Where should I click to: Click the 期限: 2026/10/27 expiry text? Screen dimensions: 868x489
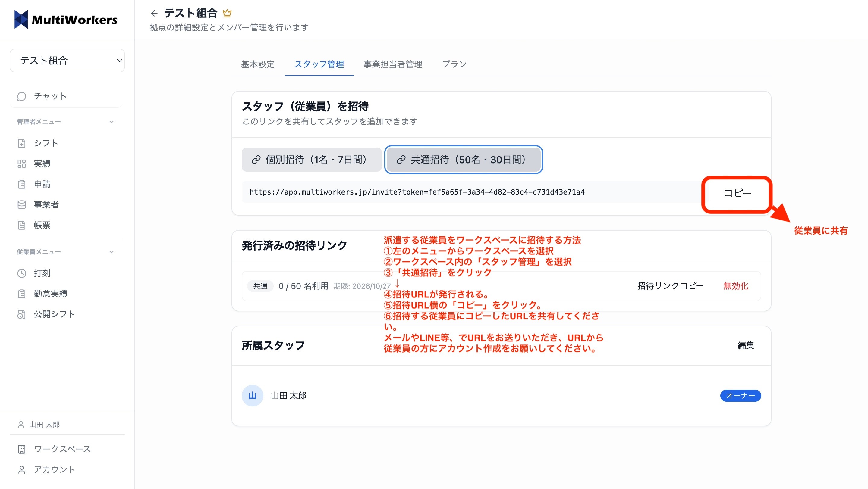(x=362, y=286)
